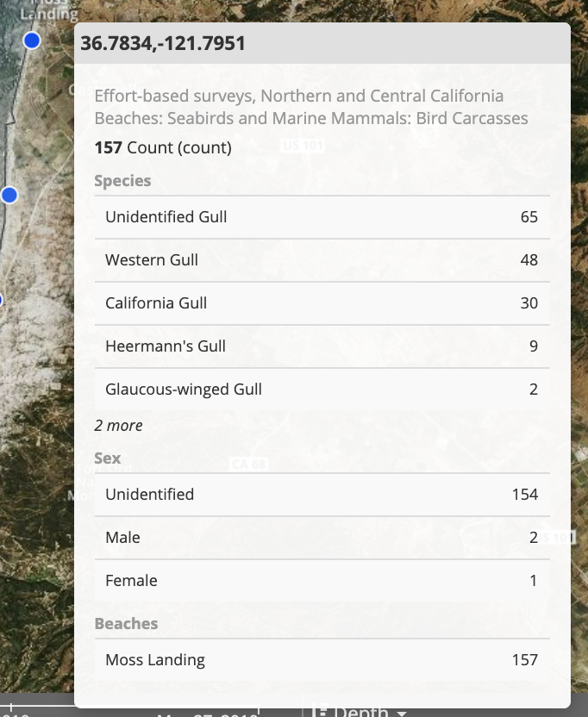The height and width of the screenshot is (717, 588).
Task: Click the Effort-based surveys dataset title
Action: (311, 107)
